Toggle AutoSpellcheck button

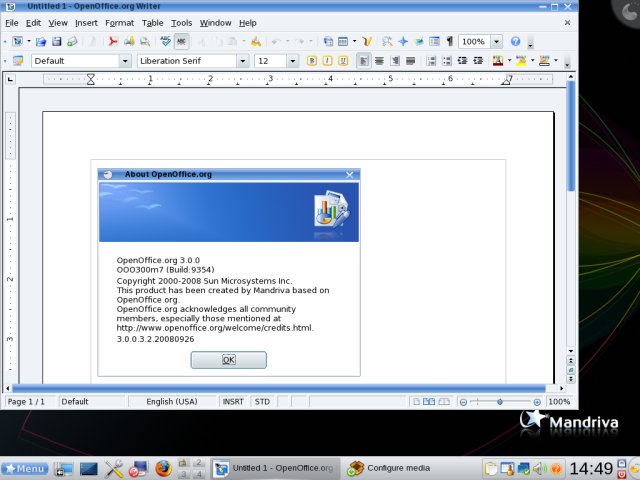click(181, 41)
